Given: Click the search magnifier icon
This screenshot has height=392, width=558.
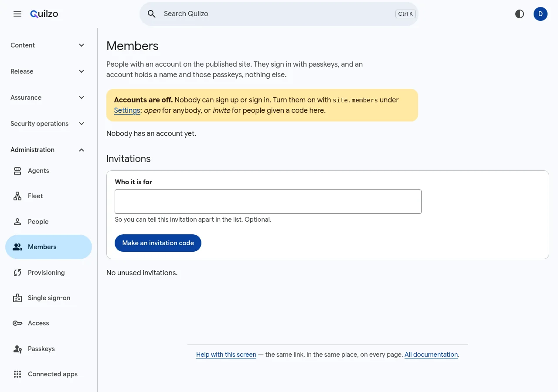Looking at the screenshot, I should pyautogui.click(x=152, y=14).
